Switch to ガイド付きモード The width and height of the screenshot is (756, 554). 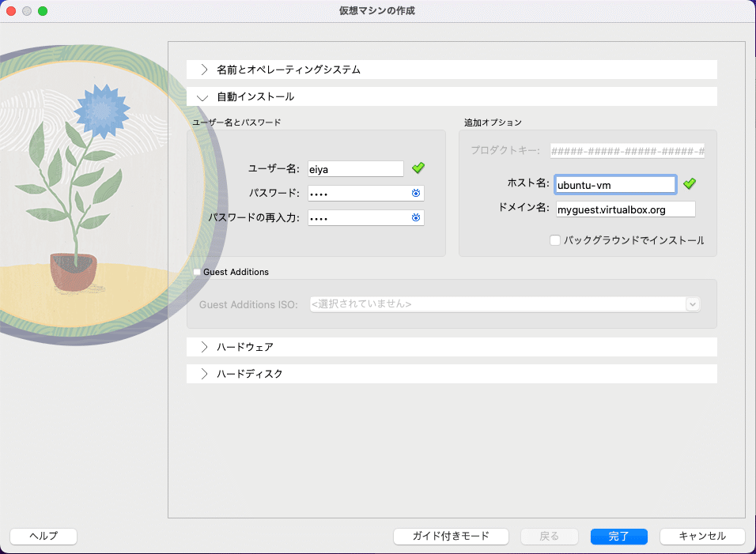pos(451,536)
